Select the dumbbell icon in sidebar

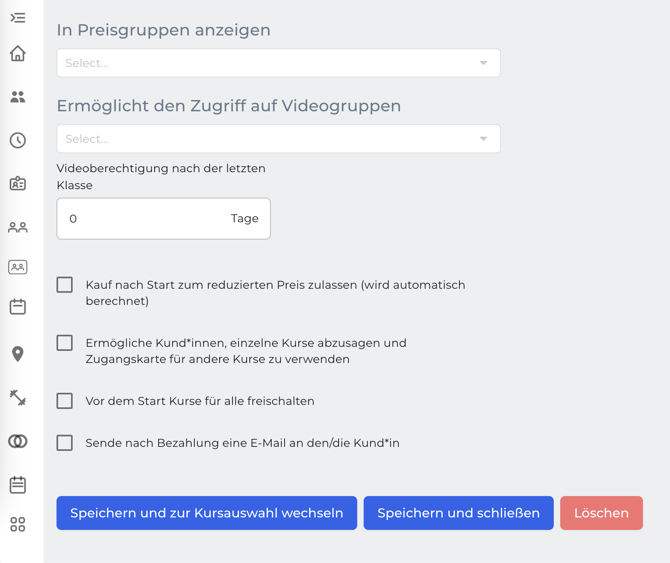18,398
